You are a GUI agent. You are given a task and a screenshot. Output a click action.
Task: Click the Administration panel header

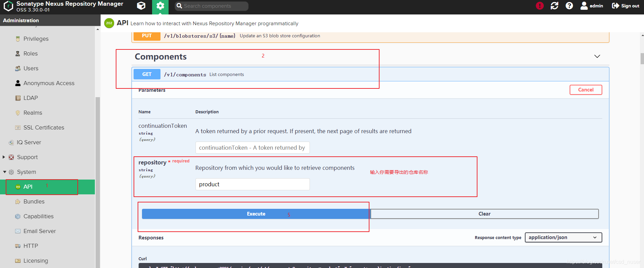(x=50, y=20)
